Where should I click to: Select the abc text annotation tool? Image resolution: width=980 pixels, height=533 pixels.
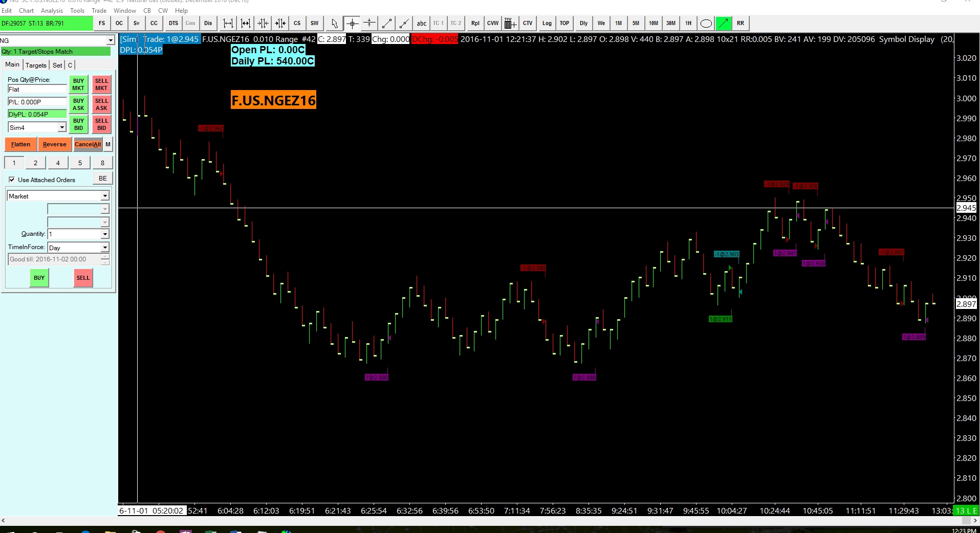coord(421,24)
